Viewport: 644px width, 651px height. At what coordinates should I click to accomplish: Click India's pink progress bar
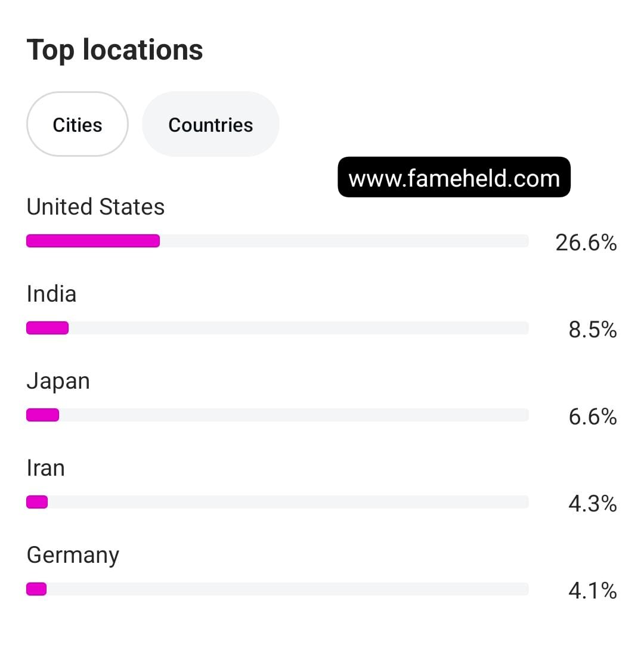48,328
